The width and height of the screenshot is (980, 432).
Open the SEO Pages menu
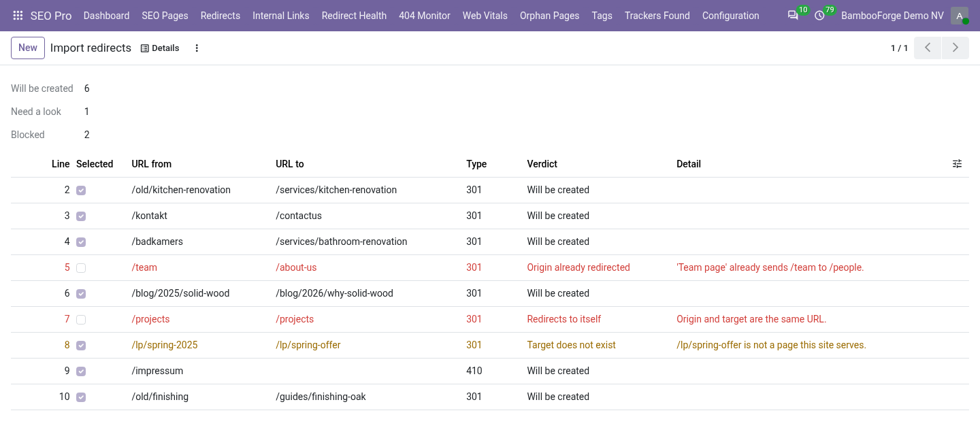(165, 16)
